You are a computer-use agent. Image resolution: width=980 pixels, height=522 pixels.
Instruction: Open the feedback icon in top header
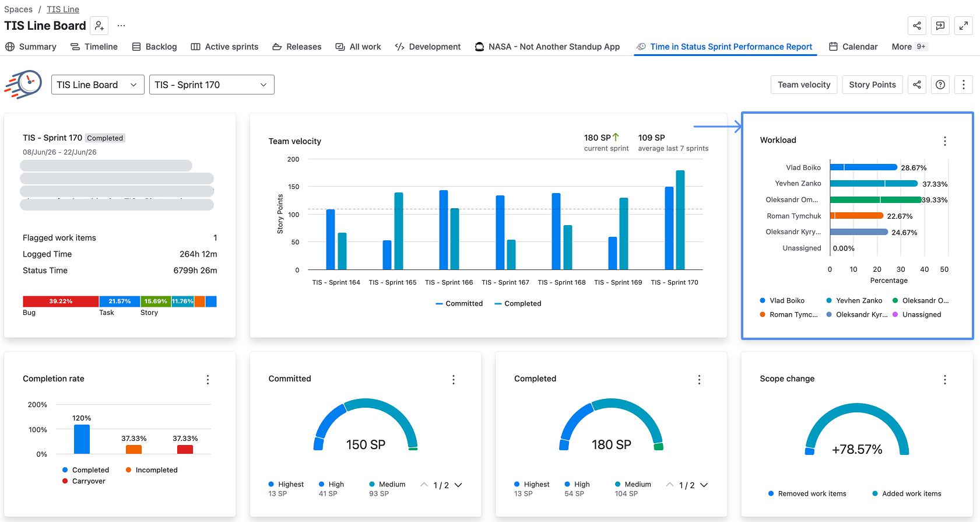pos(940,26)
